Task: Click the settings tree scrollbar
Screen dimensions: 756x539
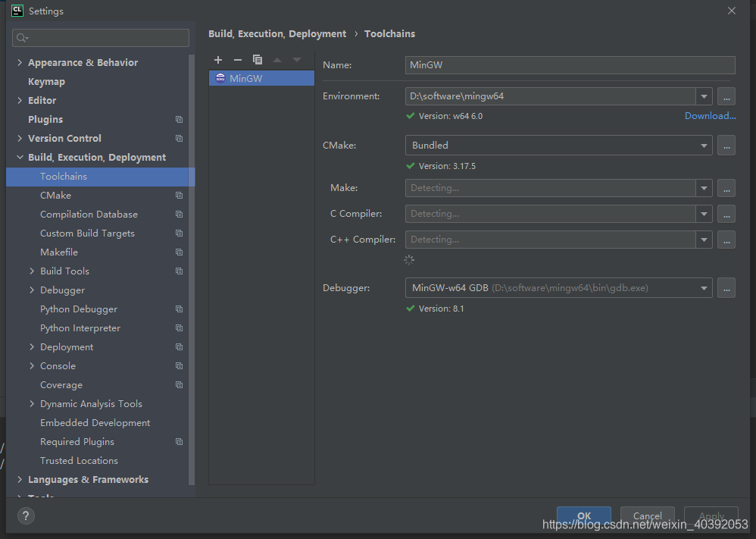Action: [x=192, y=270]
